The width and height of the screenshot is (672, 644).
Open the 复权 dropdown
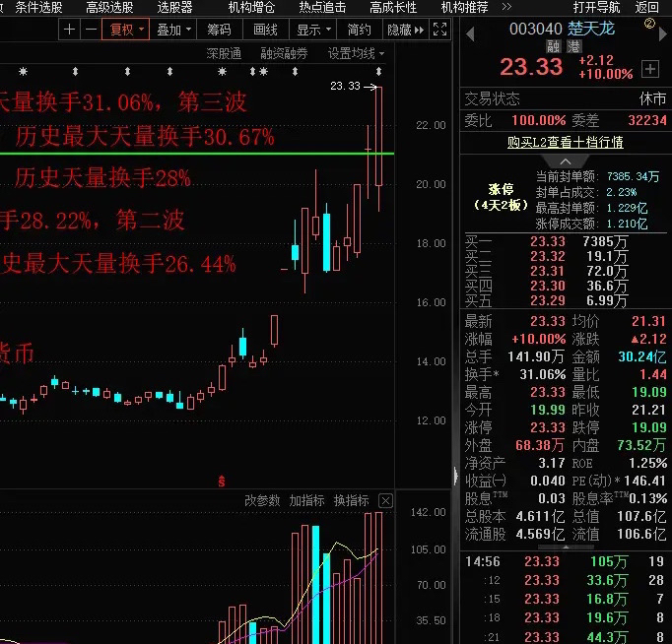point(126,30)
